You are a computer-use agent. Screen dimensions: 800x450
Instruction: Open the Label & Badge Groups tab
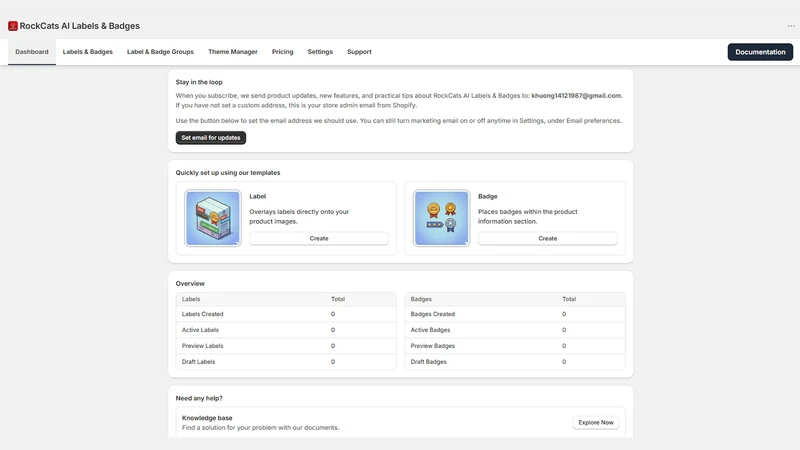point(160,52)
